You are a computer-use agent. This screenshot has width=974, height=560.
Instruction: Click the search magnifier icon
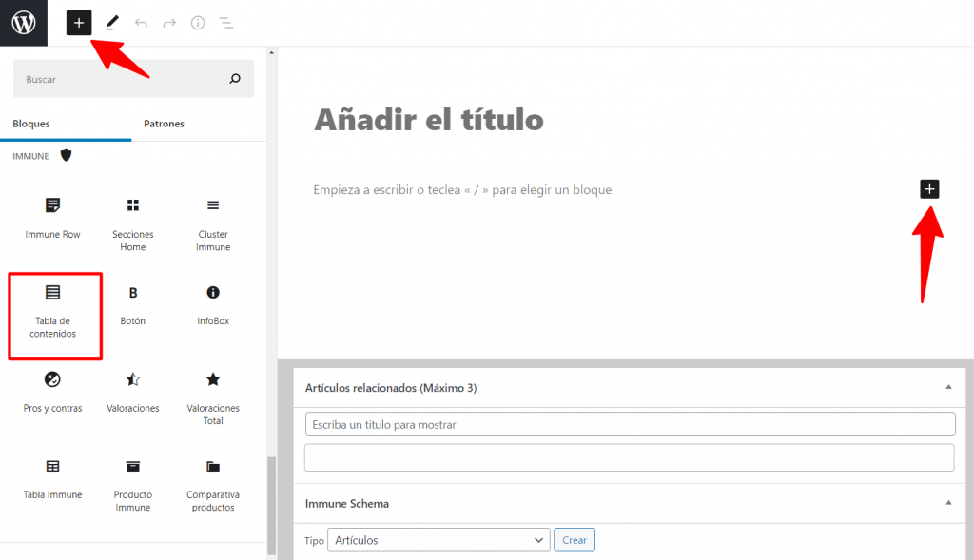coord(235,79)
